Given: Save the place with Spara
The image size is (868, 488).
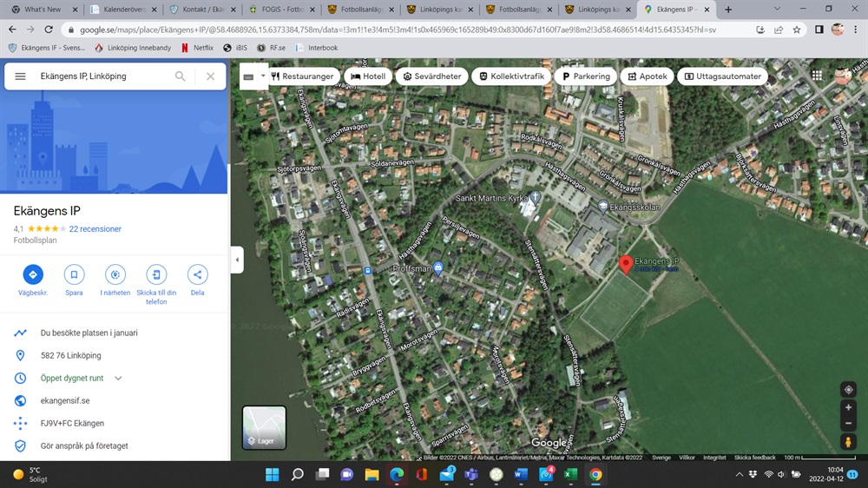Looking at the screenshot, I should (74, 274).
